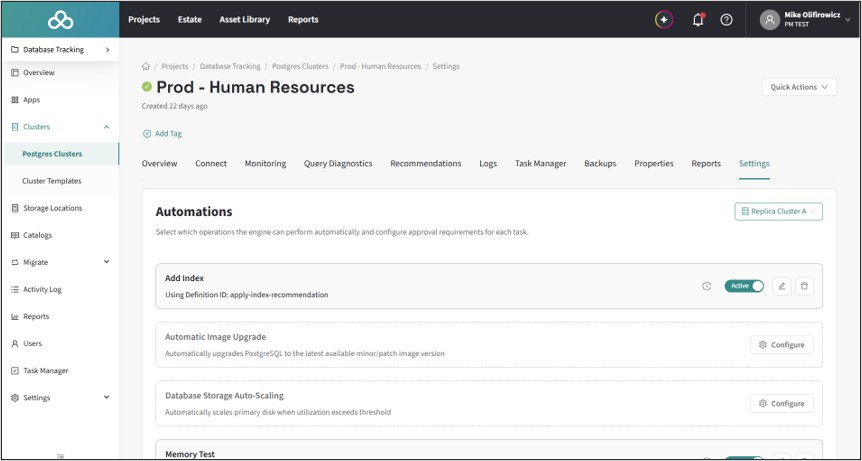Edit the Add Index automation
Image resolution: width=862 pixels, height=461 pixels.
(782, 286)
